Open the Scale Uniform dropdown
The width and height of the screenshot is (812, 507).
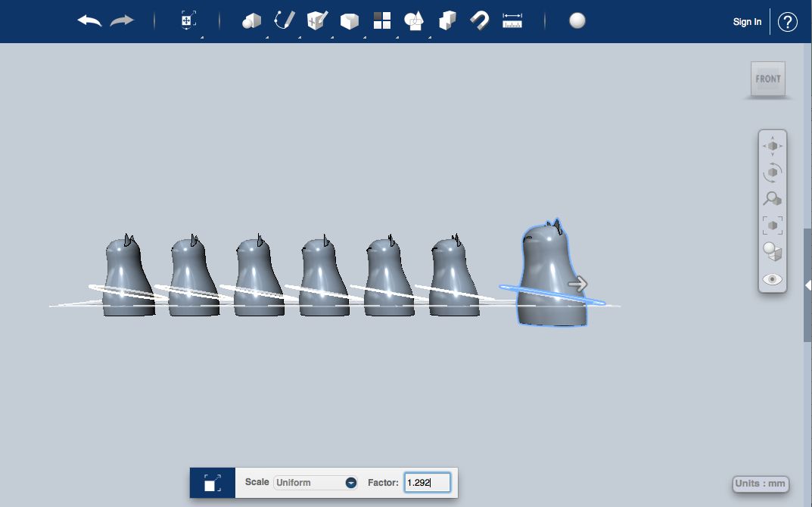point(316,483)
